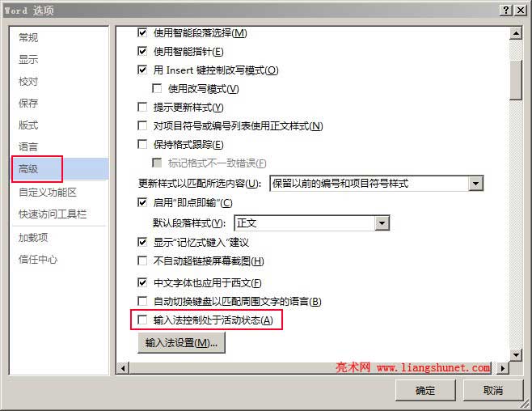Click the vertical scrollbar up arrow
Viewport: 532px width, 411px height.
[x=516, y=33]
